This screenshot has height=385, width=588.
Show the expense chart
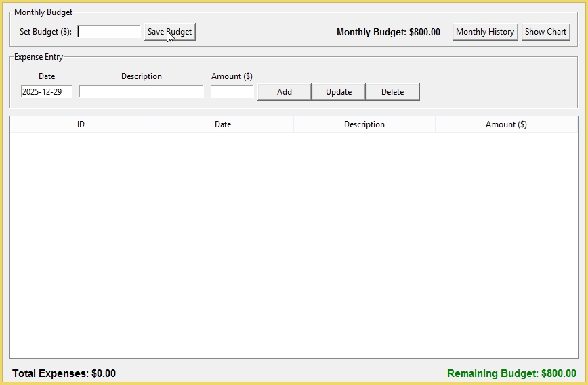coord(545,32)
